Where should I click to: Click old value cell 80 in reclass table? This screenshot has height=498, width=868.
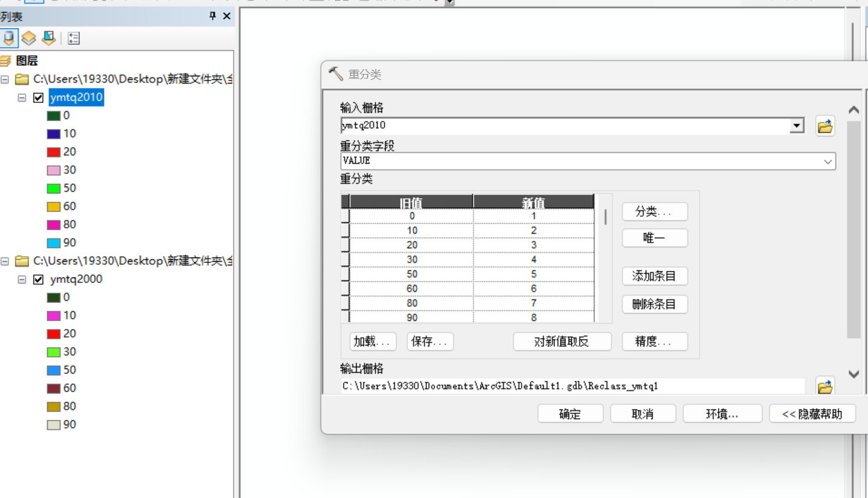click(x=412, y=304)
